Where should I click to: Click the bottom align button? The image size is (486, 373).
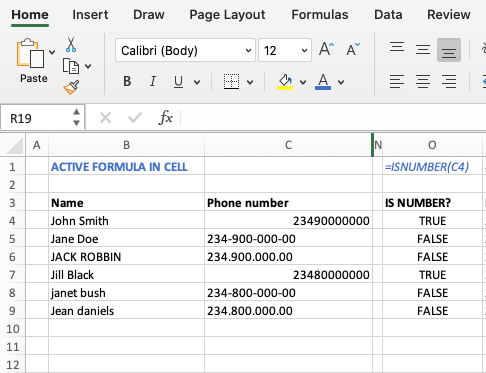(x=449, y=50)
